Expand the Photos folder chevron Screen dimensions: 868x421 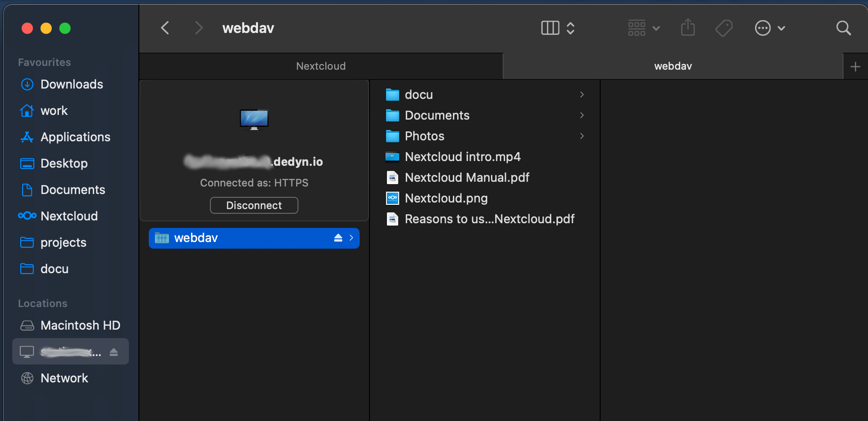click(582, 136)
